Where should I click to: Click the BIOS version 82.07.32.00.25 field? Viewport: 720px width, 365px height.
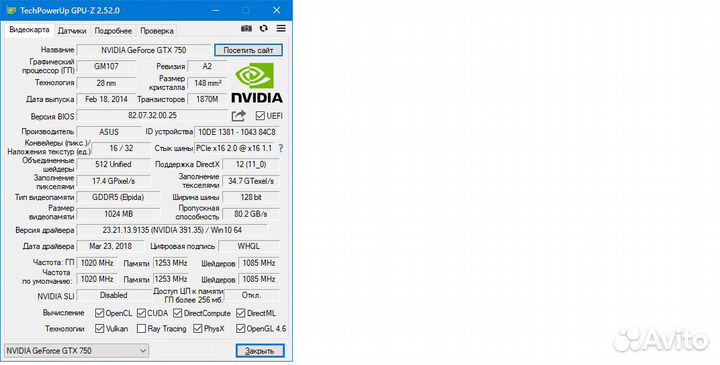point(152,116)
